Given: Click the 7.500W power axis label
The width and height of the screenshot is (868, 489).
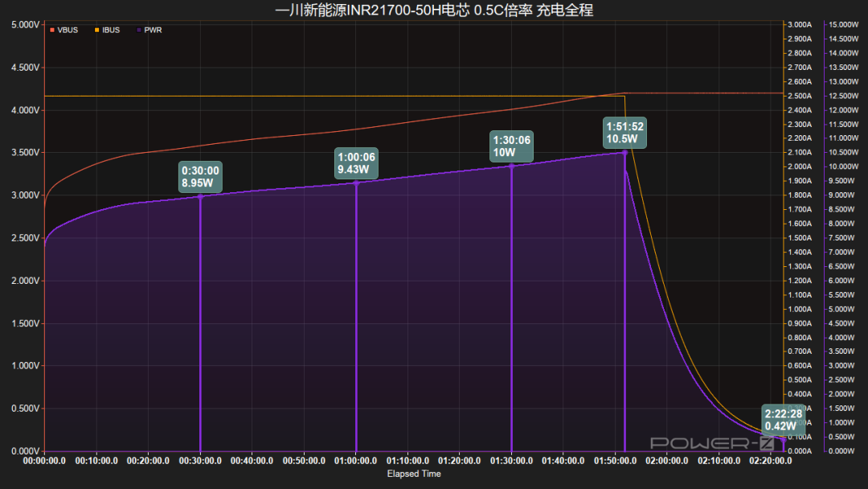Looking at the screenshot, I should coord(842,238).
